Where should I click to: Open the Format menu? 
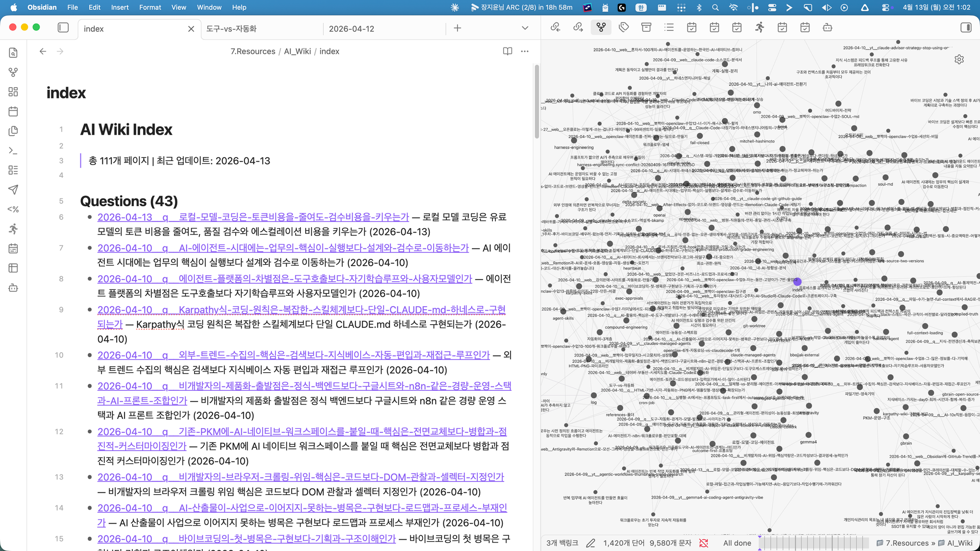pos(150,7)
